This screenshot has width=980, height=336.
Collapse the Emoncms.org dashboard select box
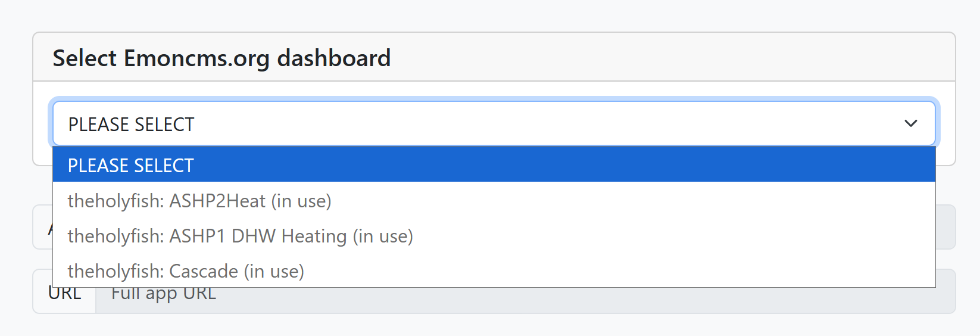point(493,124)
